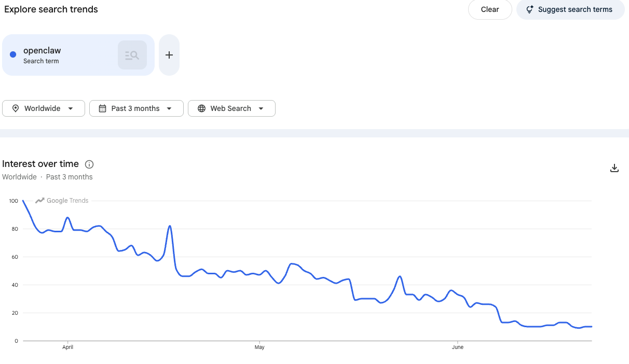The image size is (629, 364).
Task: Click the Explore search trends title
Action: click(x=51, y=9)
